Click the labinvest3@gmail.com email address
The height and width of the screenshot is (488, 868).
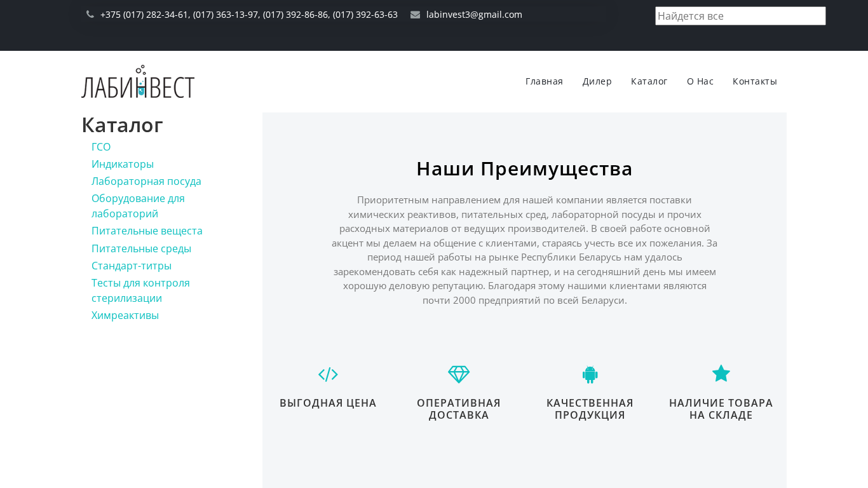click(x=474, y=15)
